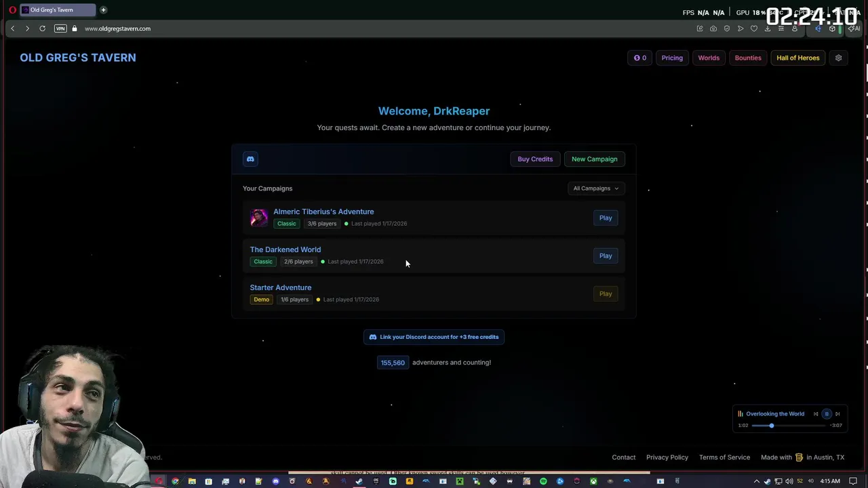Image resolution: width=868 pixels, height=488 pixels.
Task: Click the Classic tag on Darkened World
Action: [x=262, y=262]
